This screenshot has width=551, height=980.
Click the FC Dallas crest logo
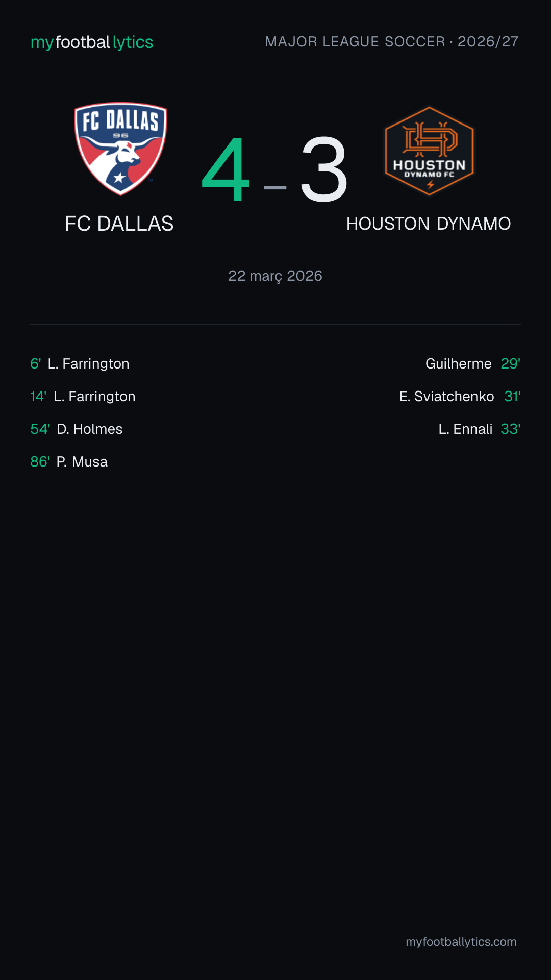click(x=120, y=149)
